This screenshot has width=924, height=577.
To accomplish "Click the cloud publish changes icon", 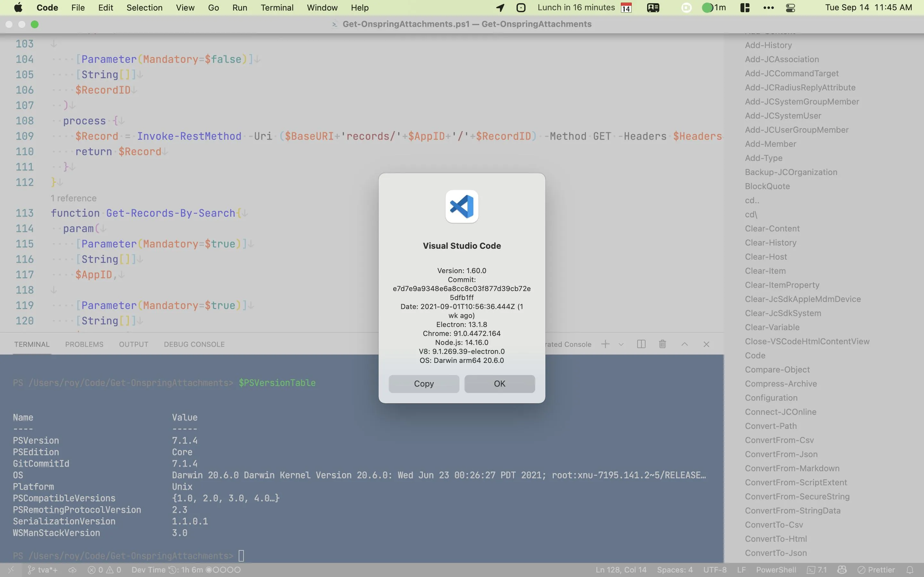I will 72,570.
